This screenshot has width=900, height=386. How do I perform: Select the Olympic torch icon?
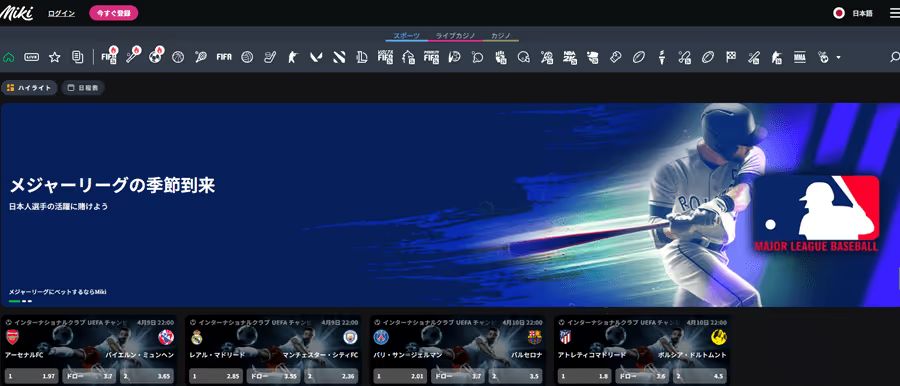pyautogui.click(x=662, y=57)
